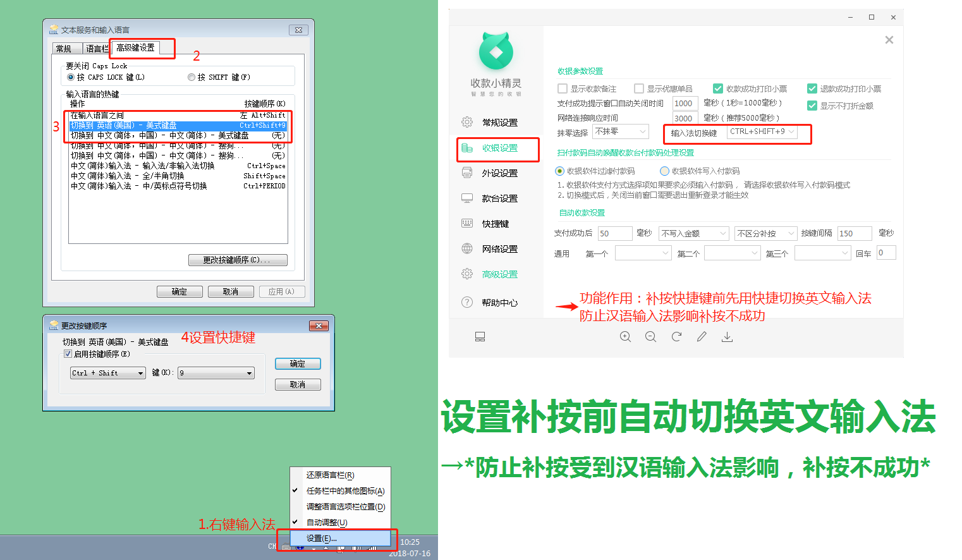Viewport: 962px width, 560px height.
Task: Close the 更改按键顺序 dialog
Action: point(319,326)
